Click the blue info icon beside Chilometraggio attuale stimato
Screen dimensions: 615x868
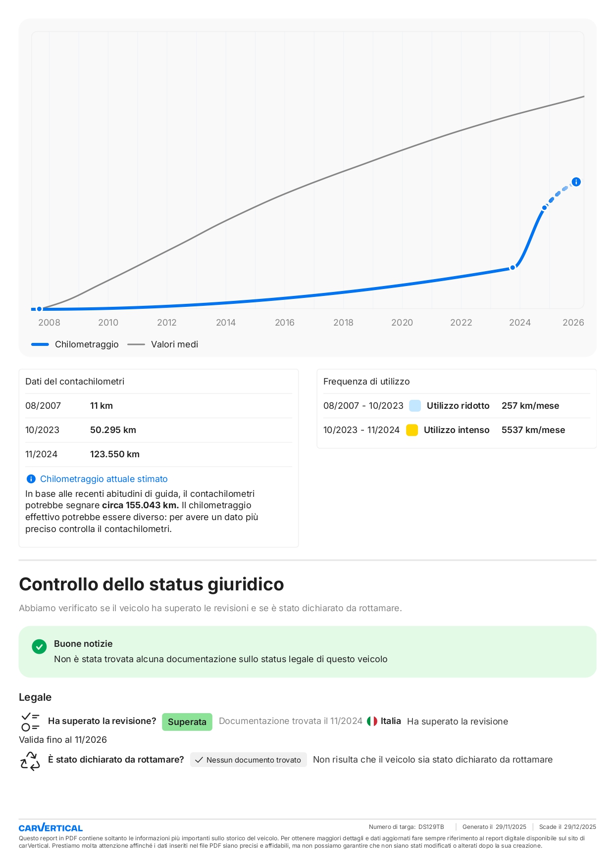pyautogui.click(x=31, y=479)
